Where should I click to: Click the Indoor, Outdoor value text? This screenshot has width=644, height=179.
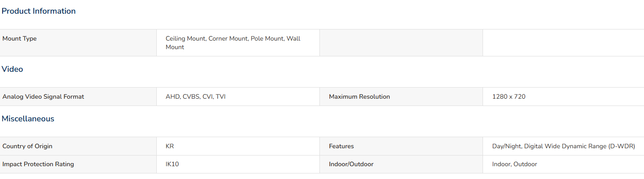tap(515, 164)
